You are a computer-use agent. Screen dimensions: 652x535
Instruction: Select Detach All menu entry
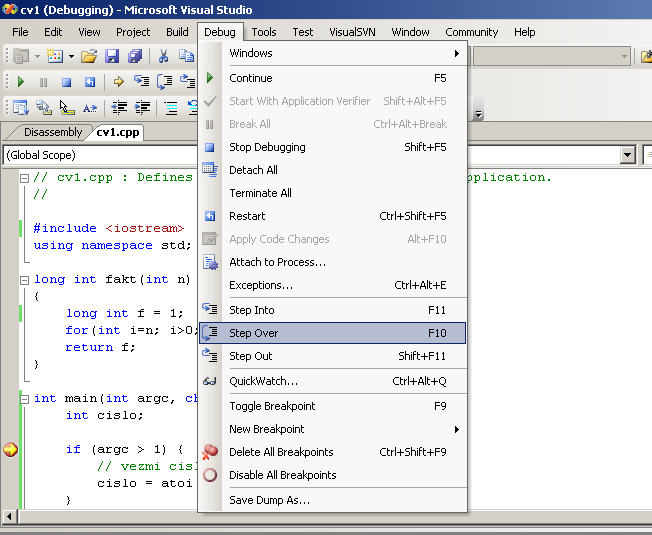point(332,170)
